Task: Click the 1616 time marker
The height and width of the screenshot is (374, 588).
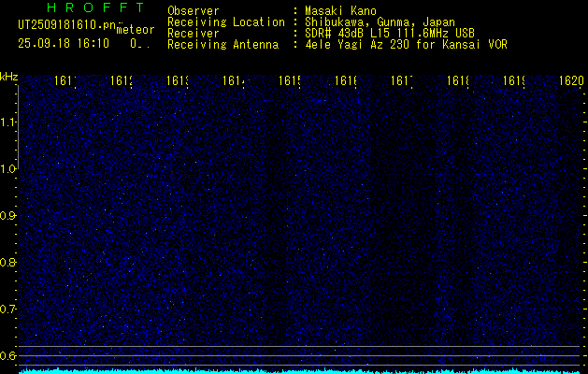Action: (x=346, y=80)
